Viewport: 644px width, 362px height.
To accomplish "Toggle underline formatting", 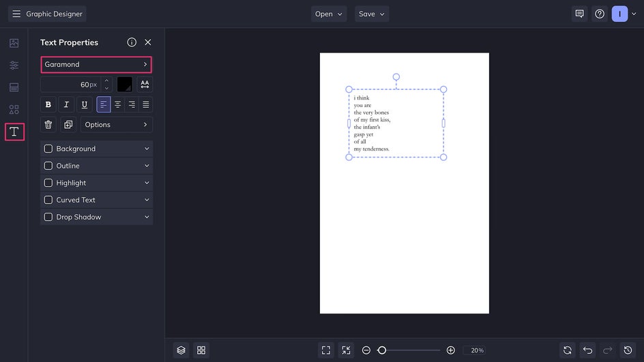I will (x=84, y=105).
